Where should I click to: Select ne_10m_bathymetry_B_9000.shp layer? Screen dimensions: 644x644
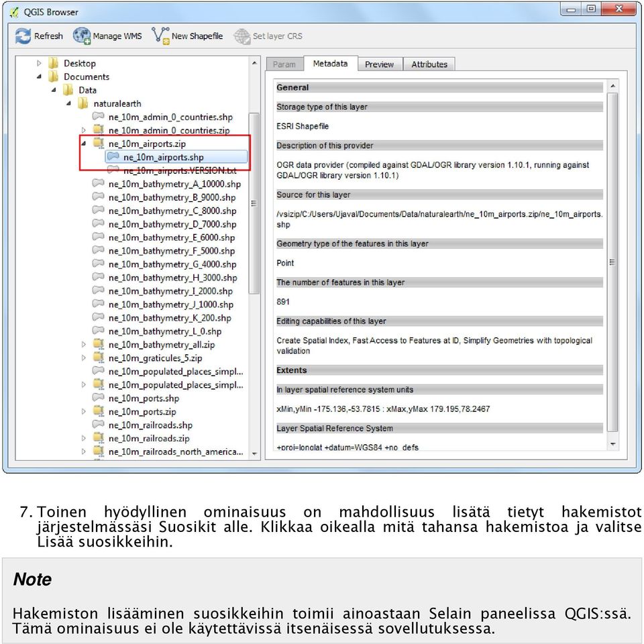click(x=172, y=197)
